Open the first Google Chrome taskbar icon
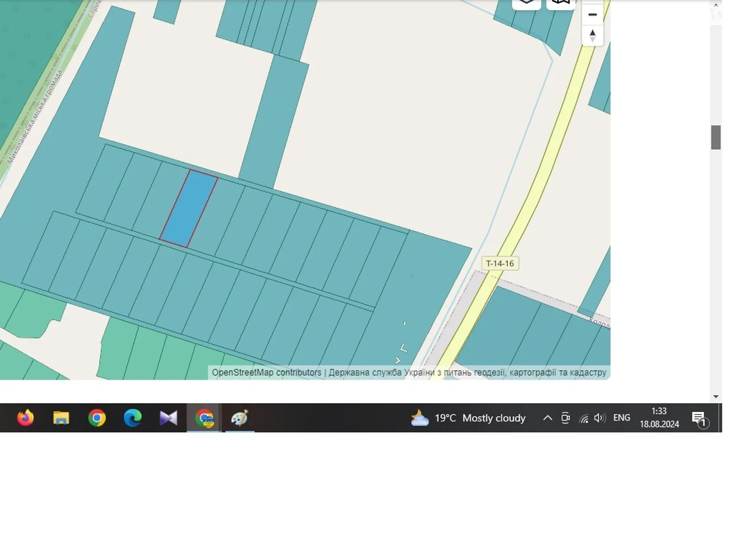The width and height of the screenshot is (747, 560). 97,418
